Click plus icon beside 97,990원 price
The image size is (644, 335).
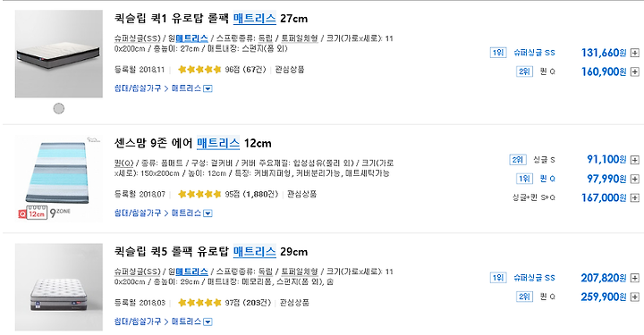(x=634, y=179)
